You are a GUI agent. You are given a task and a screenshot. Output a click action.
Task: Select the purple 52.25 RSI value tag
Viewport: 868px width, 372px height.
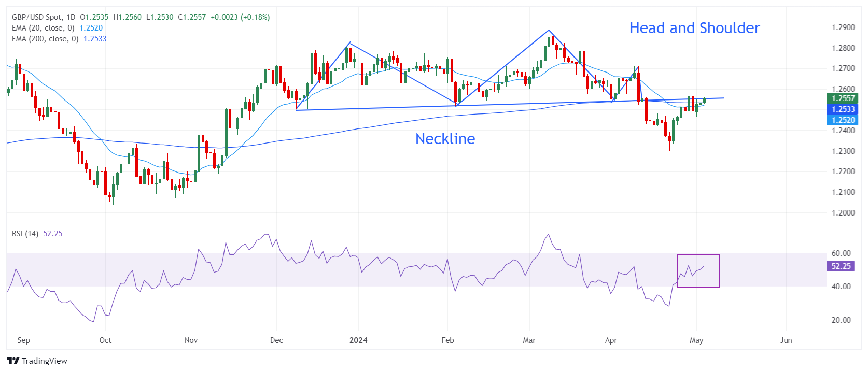841,266
